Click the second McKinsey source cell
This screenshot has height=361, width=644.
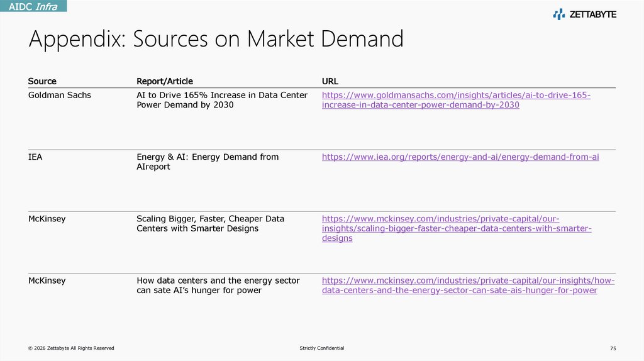pyautogui.click(x=47, y=280)
